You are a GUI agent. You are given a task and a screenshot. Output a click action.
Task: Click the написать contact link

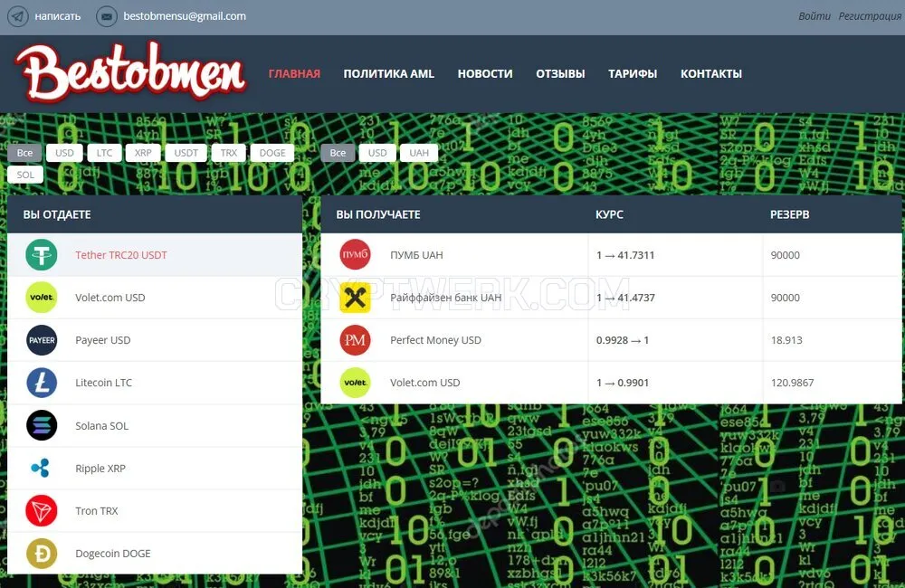pos(58,16)
